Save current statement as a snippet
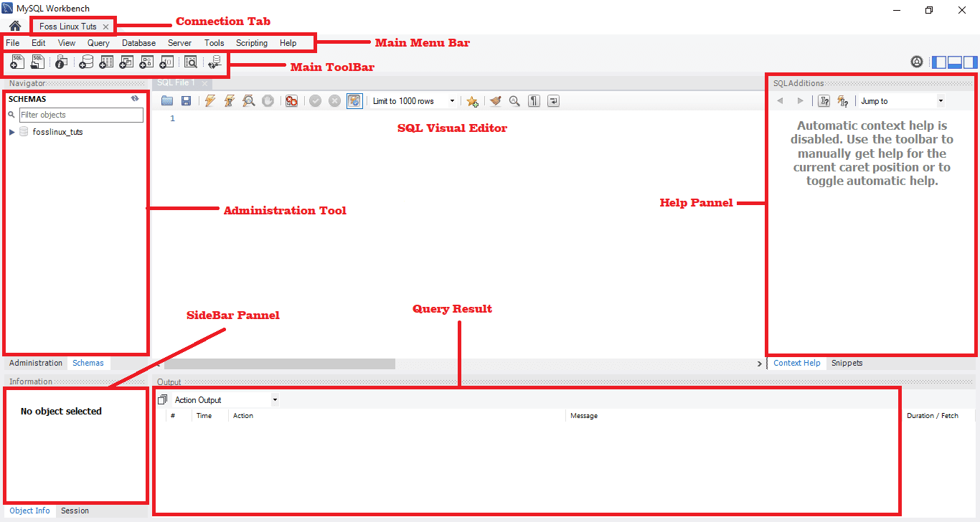 tap(472, 101)
